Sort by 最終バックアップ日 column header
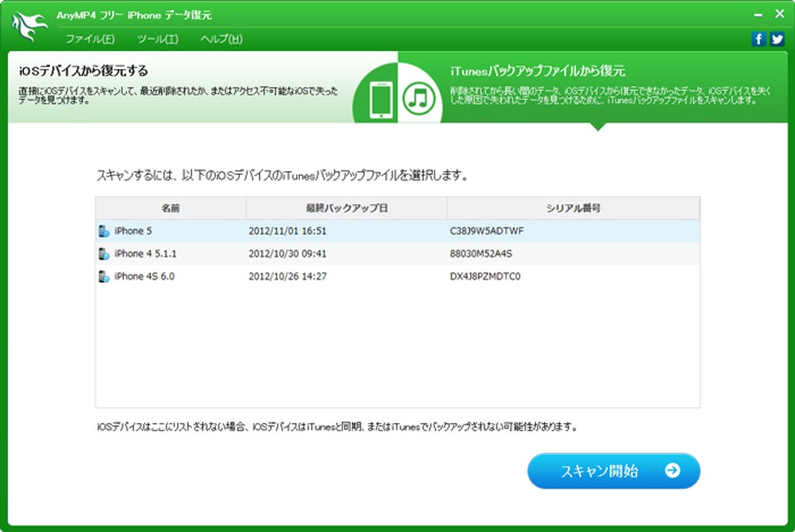795x532 pixels. [x=347, y=208]
